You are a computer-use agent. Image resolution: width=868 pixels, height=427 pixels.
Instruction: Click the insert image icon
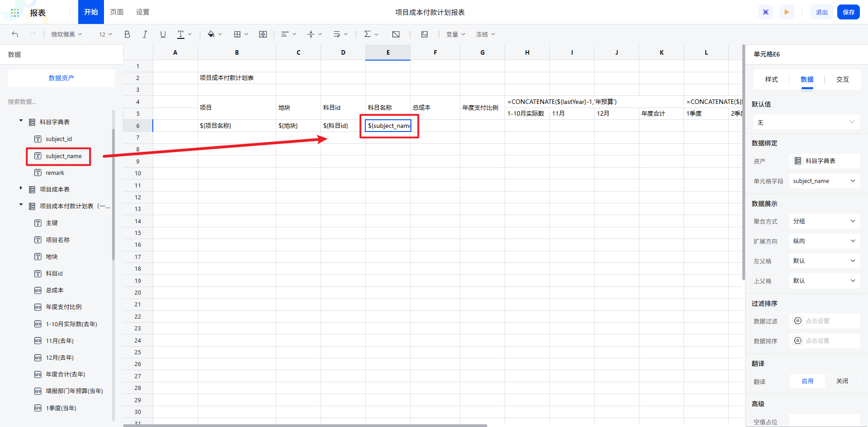(424, 34)
